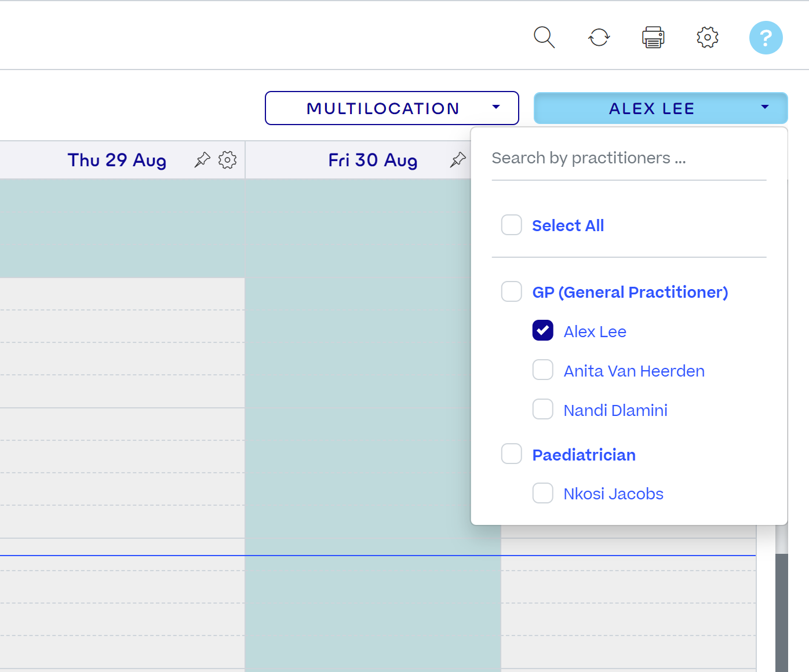Click the Nandi Dlamini name
Image resolution: width=809 pixels, height=672 pixels.
(x=615, y=411)
